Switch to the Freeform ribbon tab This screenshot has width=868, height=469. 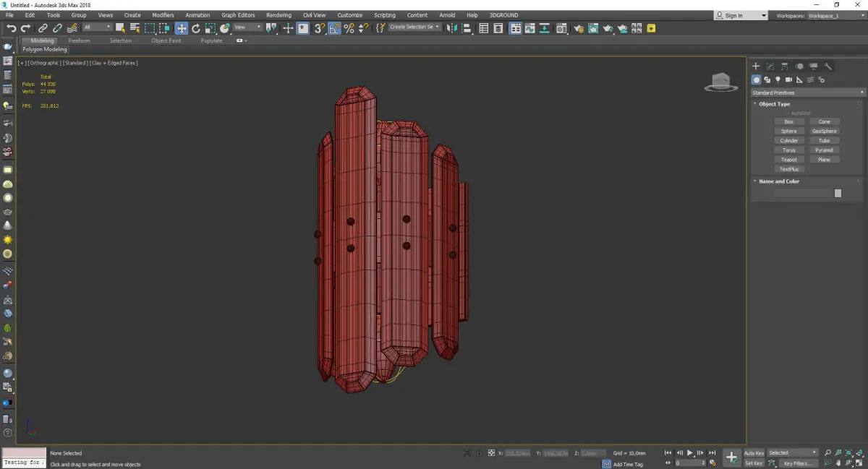(x=79, y=40)
